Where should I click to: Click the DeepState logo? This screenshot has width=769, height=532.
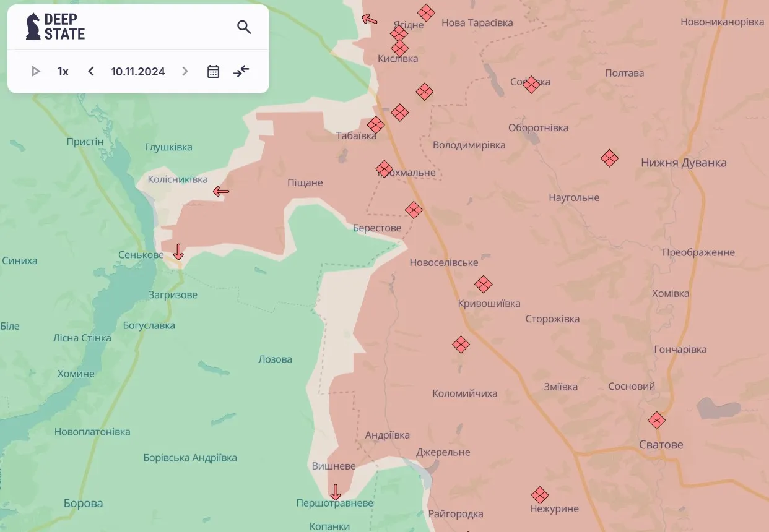click(56, 27)
